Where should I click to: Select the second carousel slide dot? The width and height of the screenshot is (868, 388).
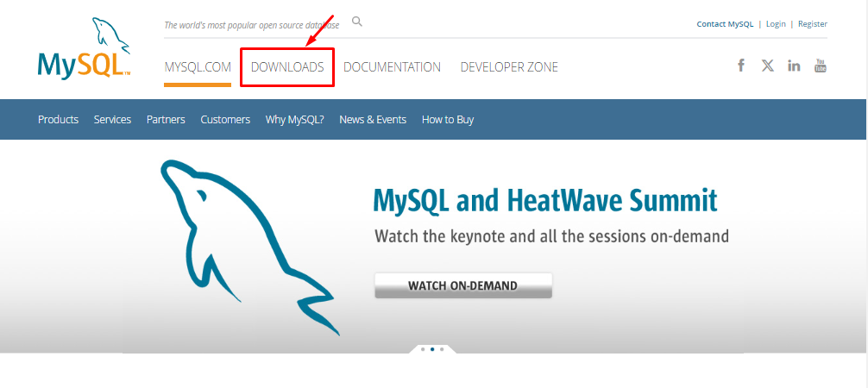coord(432,349)
